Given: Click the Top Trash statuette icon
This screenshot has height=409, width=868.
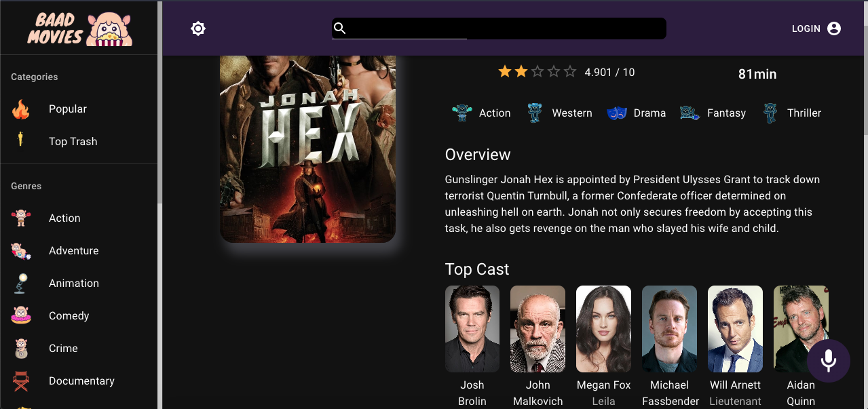Looking at the screenshot, I should [21, 140].
